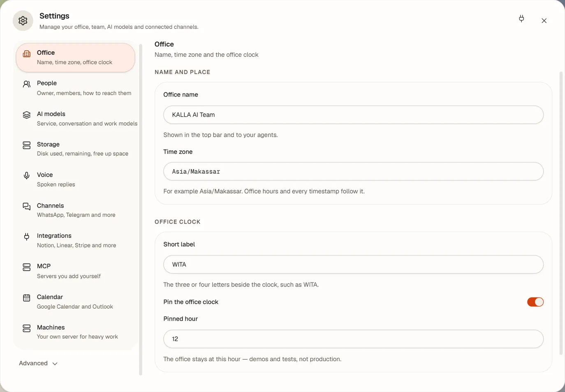565x392 pixels.
Task: Click the 'For example Asia/Makassar' hint text
Action: [264, 191]
